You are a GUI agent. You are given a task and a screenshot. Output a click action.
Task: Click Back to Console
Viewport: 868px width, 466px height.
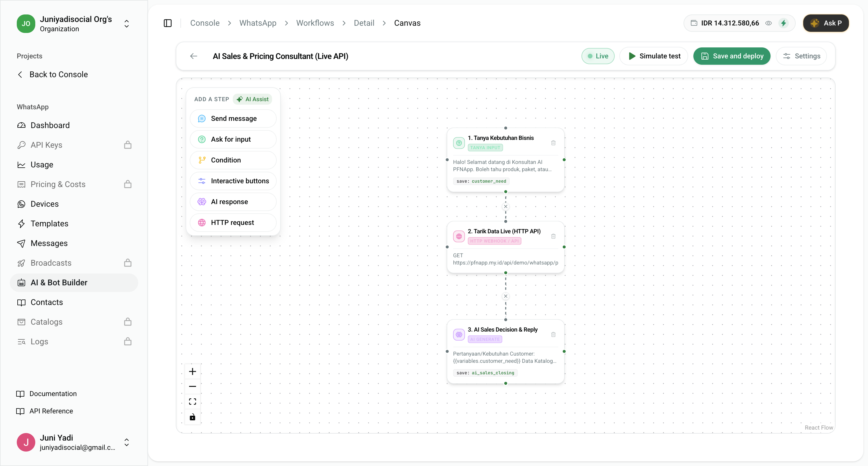tap(53, 75)
